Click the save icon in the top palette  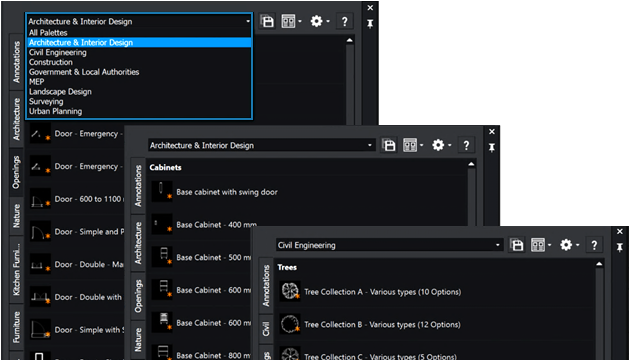267,21
